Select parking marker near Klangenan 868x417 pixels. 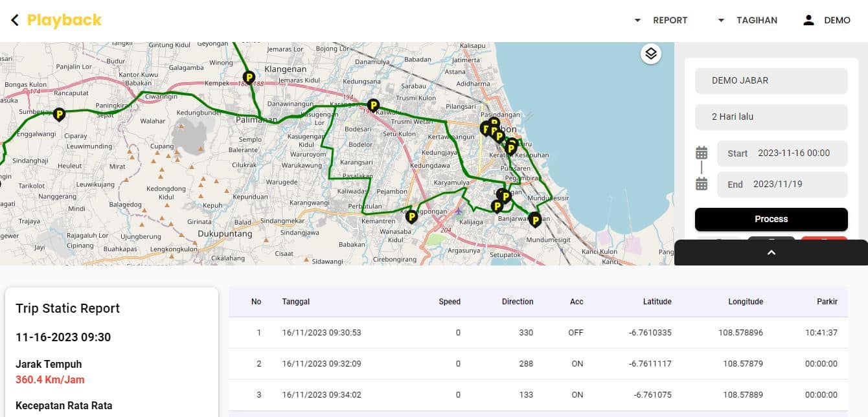click(x=249, y=78)
